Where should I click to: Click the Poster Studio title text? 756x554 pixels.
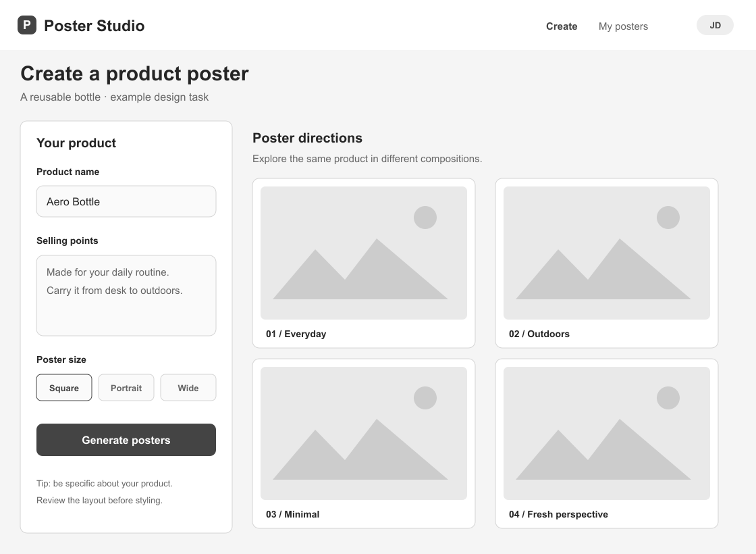94,26
